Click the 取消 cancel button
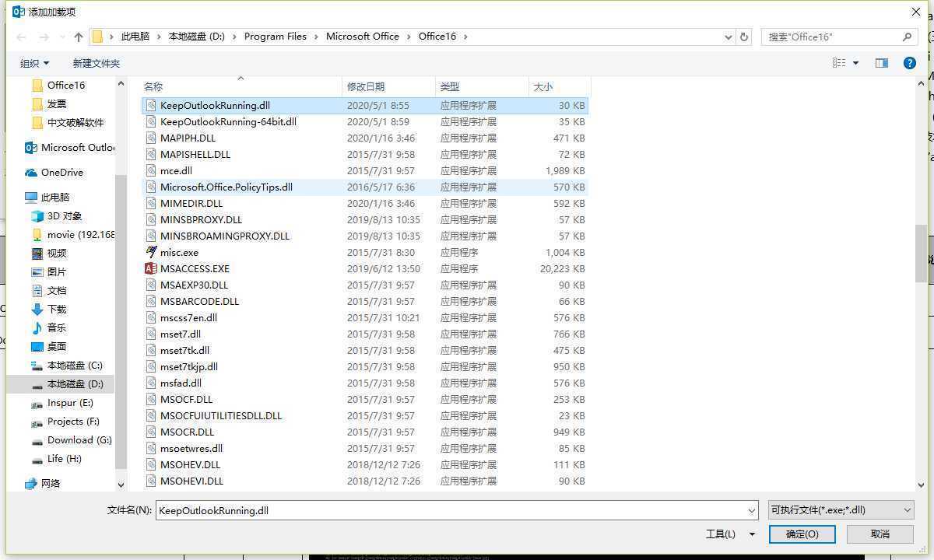 click(880, 534)
